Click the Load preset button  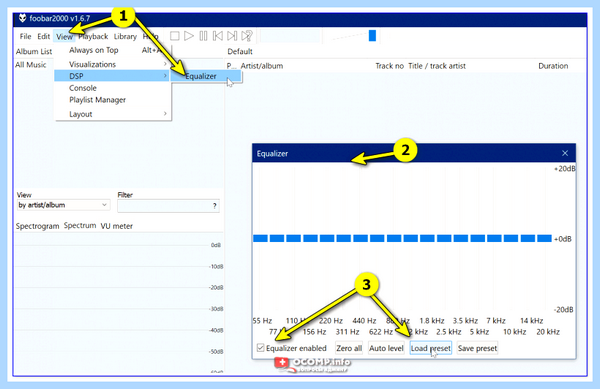(x=430, y=348)
